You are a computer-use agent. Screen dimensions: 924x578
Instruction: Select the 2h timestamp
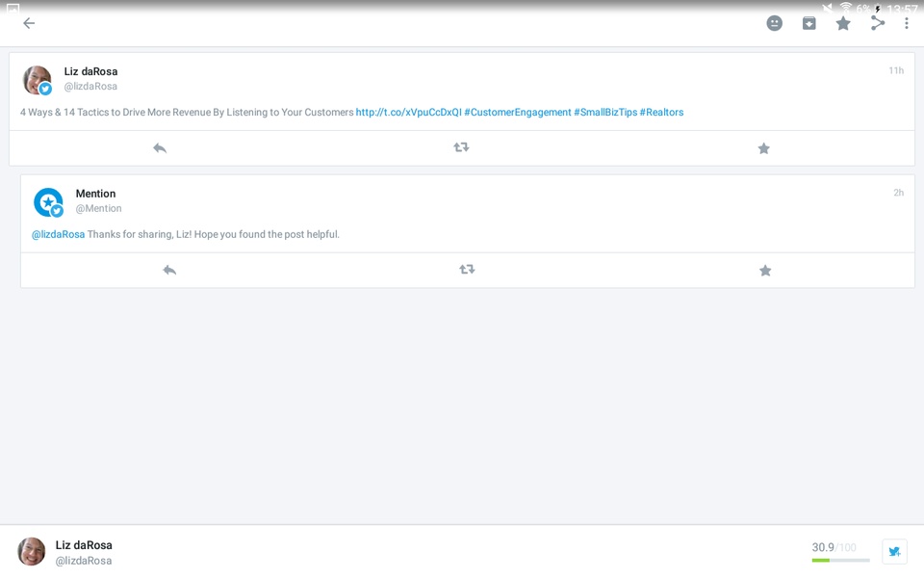[x=898, y=193]
